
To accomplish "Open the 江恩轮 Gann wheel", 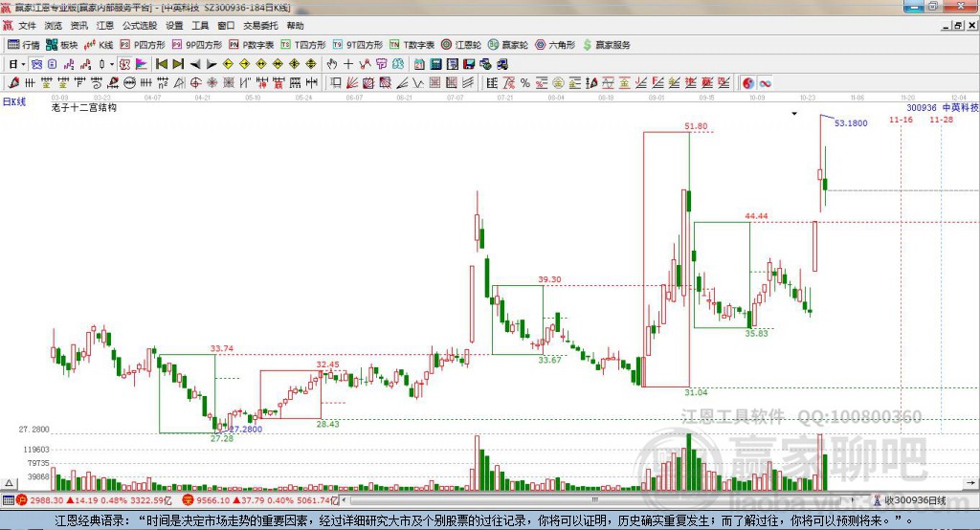I will pyautogui.click(x=461, y=45).
